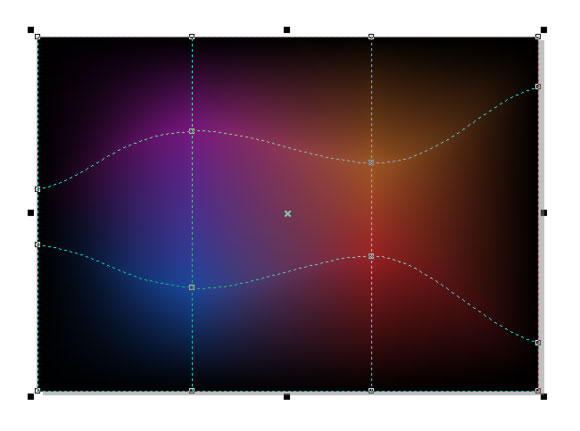The width and height of the screenshot is (580, 431).
Task: Select the interior mesh node on the red area
Action: click(x=371, y=256)
